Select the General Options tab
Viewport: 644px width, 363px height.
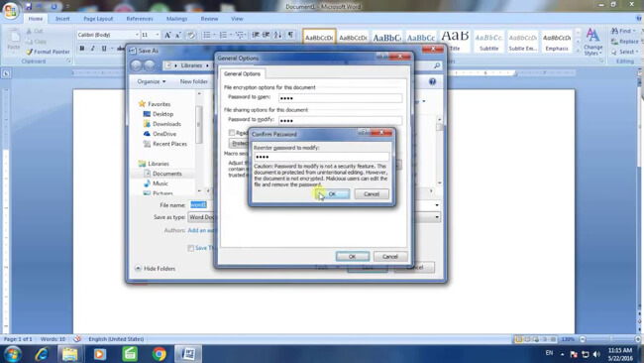(x=243, y=74)
